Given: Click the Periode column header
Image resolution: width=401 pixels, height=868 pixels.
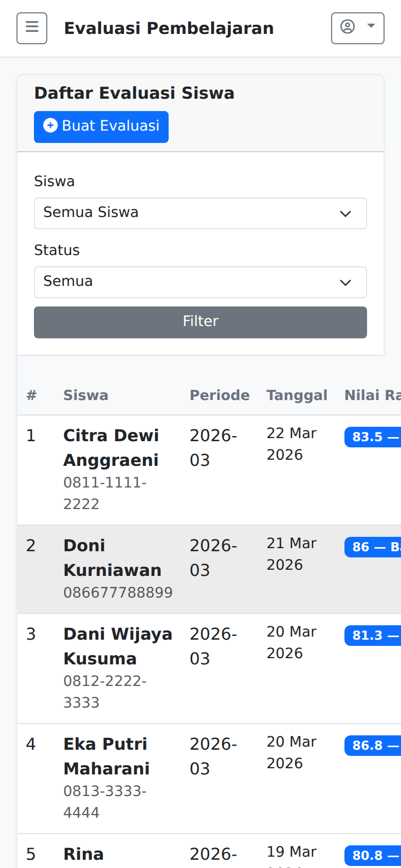Looking at the screenshot, I should pos(220,395).
